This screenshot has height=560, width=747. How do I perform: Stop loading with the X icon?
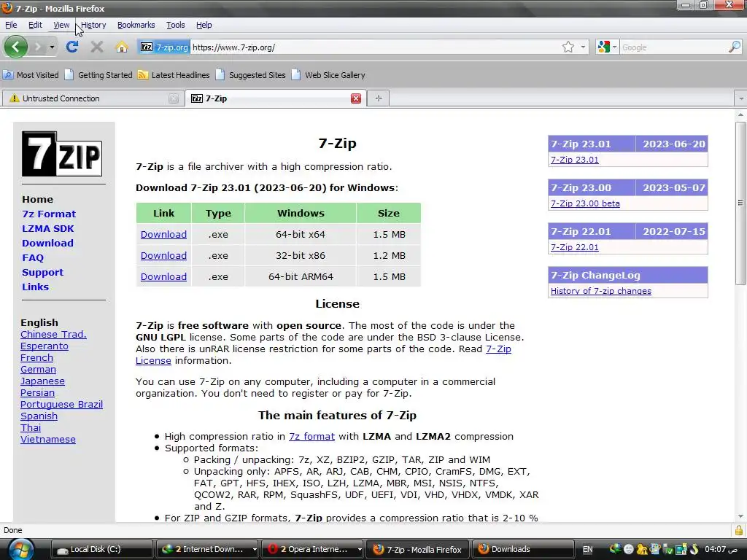click(97, 47)
